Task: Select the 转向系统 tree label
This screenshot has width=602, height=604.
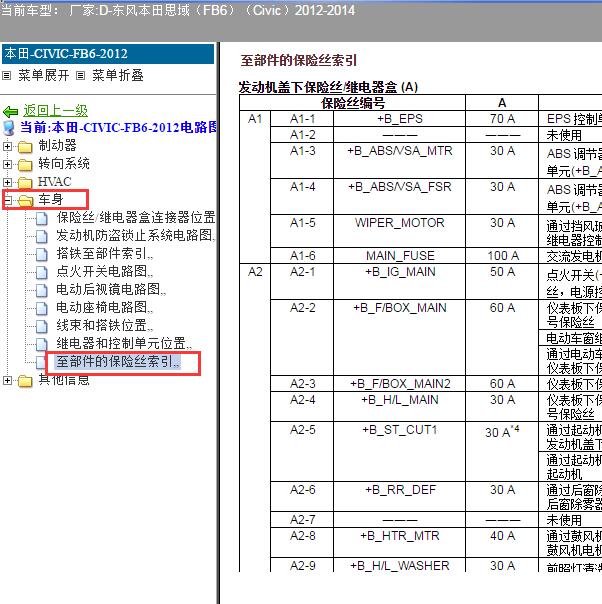Action: coord(64,164)
